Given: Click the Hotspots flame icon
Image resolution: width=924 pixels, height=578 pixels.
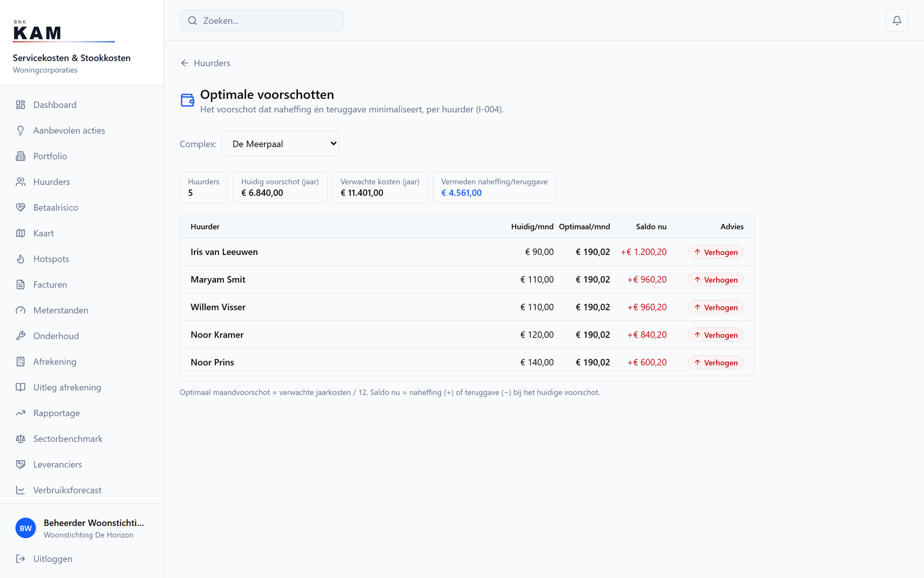Looking at the screenshot, I should [21, 259].
